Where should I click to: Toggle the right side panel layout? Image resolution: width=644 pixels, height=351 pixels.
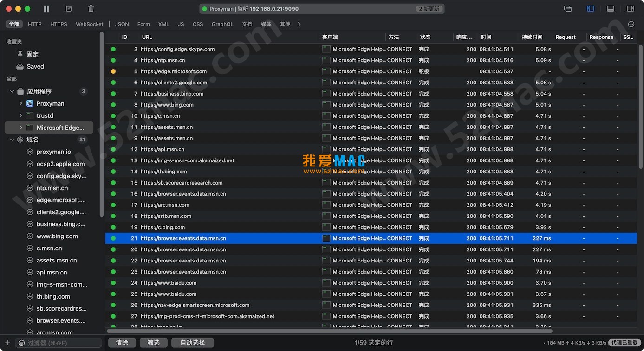tap(631, 9)
